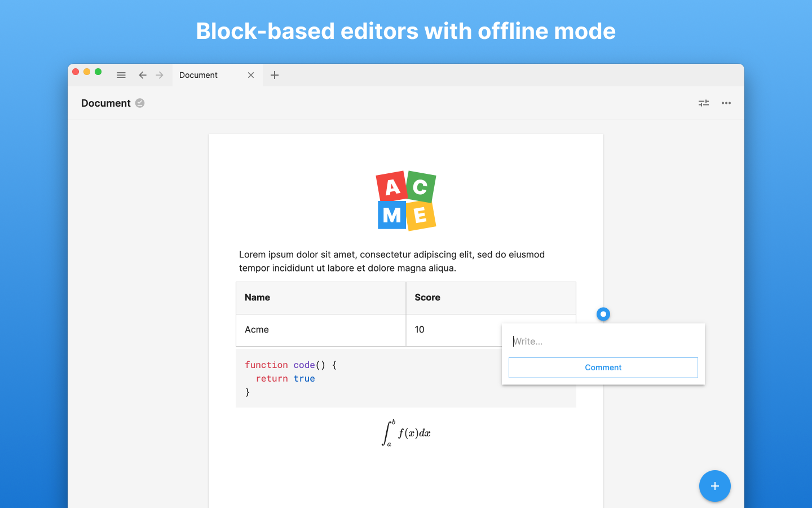Image resolution: width=812 pixels, height=508 pixels.
Task: Select the Name table header cell
Action: pyautogui.click(x=321, y=298)
